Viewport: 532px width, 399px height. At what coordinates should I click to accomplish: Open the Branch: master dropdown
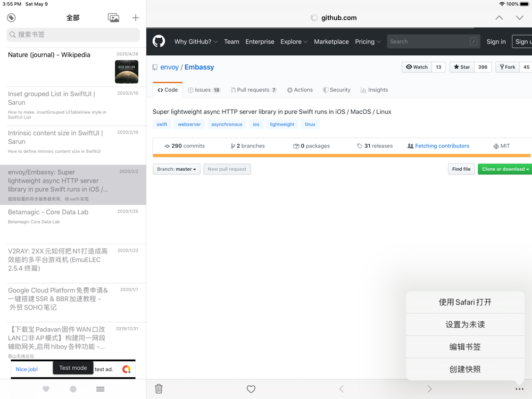[177, 169]
